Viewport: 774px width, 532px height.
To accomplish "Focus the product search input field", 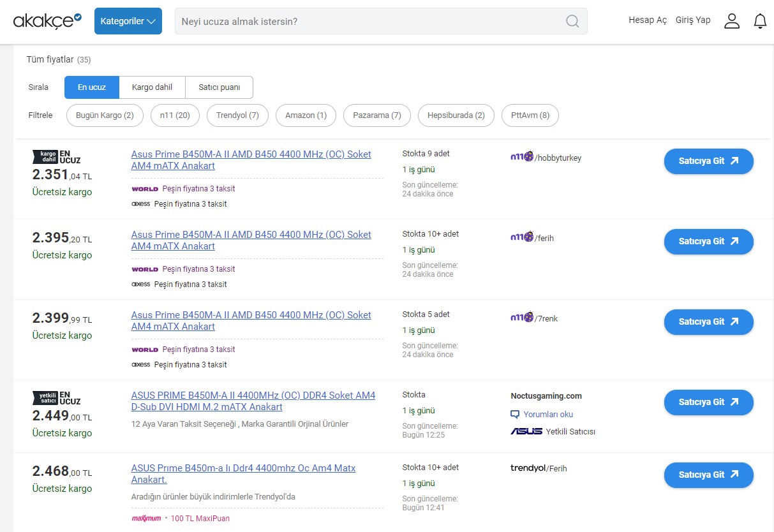I will 370,21.
